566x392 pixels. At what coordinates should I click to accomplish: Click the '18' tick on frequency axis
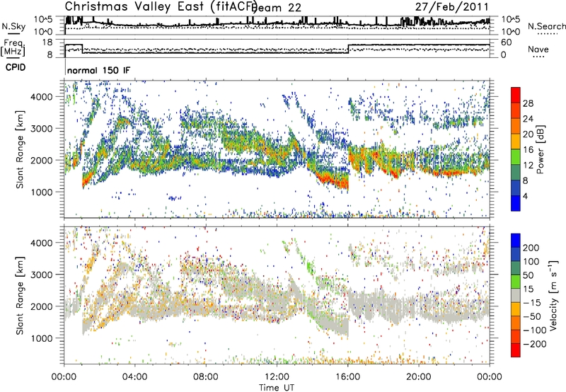point(47,42)
